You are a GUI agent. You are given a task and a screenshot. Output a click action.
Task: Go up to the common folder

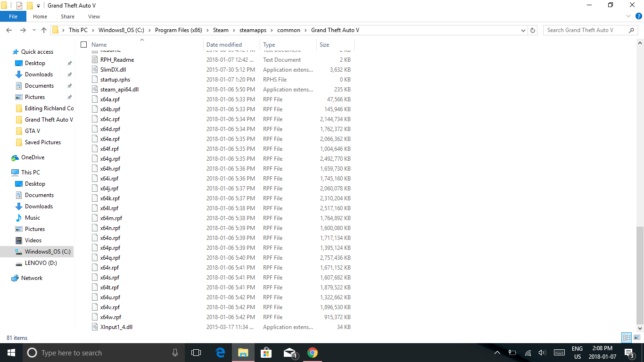(x=44, y=30)
